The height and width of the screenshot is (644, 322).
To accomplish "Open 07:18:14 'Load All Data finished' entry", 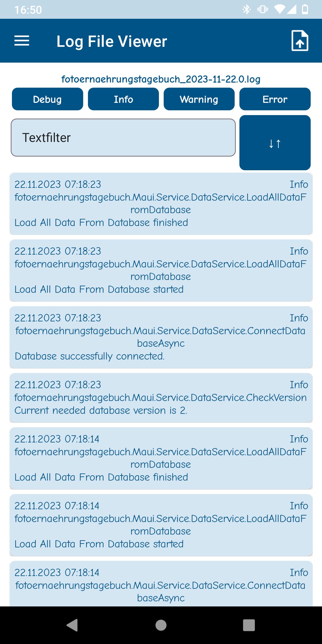I will [x=161, y=458].
